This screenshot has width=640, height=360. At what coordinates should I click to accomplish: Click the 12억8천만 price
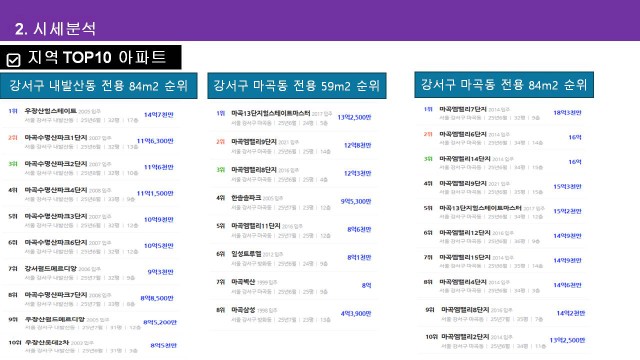[358, 145]
